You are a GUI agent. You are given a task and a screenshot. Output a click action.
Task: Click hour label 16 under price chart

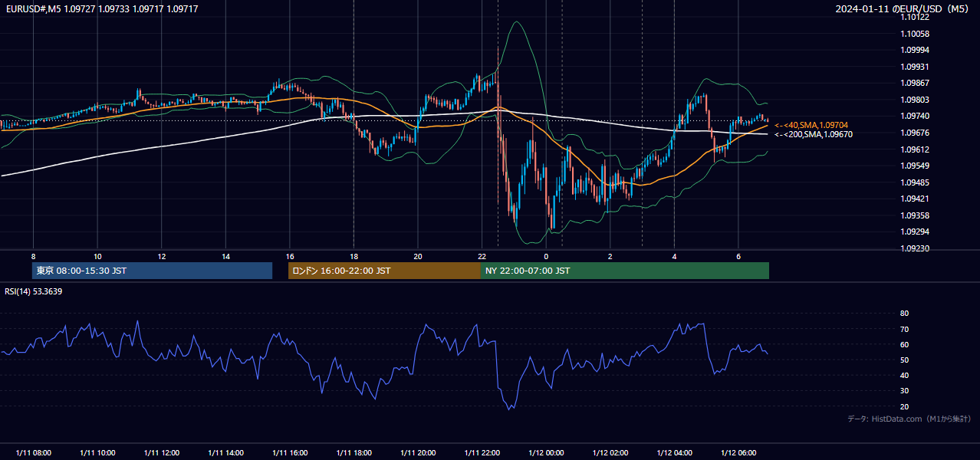click(290, 256)
